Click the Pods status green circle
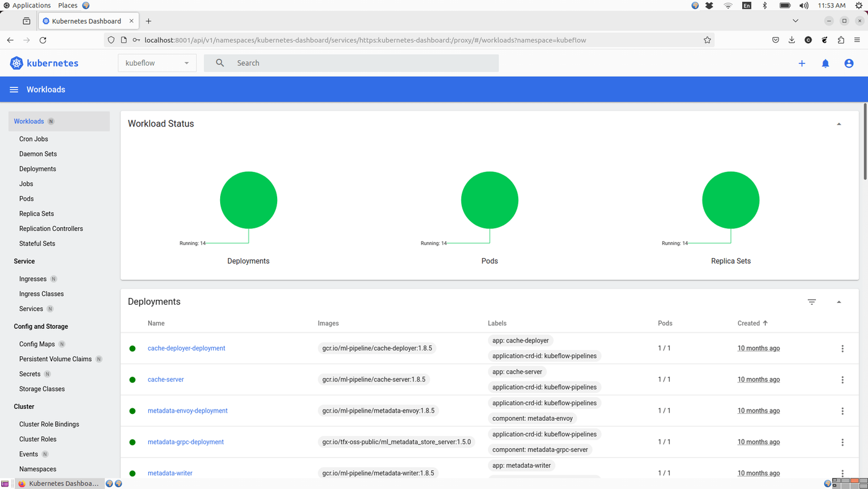The image size is (868, 489). click(490, 200)
